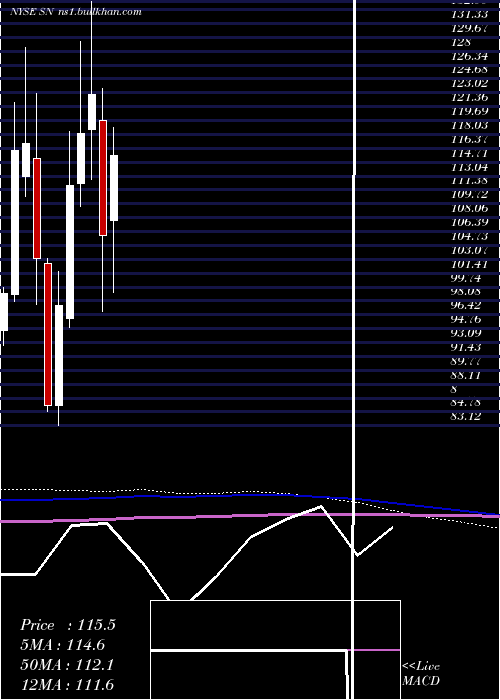
Task: Click the 123.02 price axis label
Action: [x=470, y=84]
